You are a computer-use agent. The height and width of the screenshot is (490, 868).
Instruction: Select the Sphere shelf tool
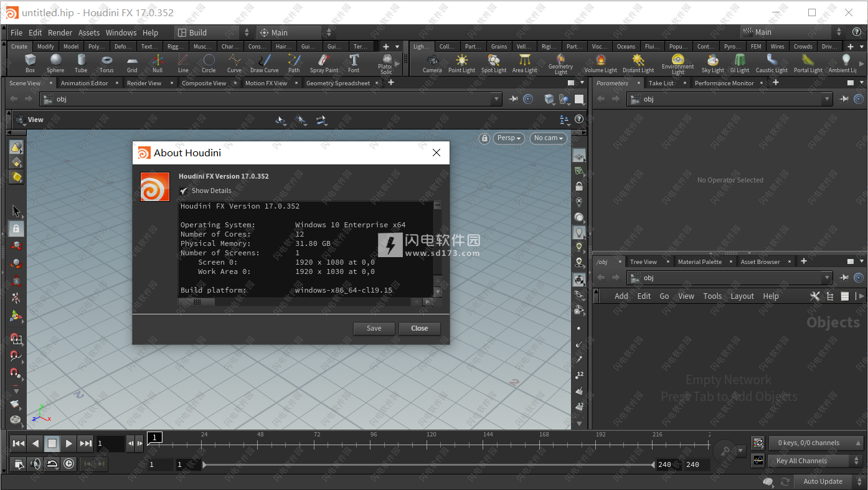pyautogui.click(x=55, y=63)
